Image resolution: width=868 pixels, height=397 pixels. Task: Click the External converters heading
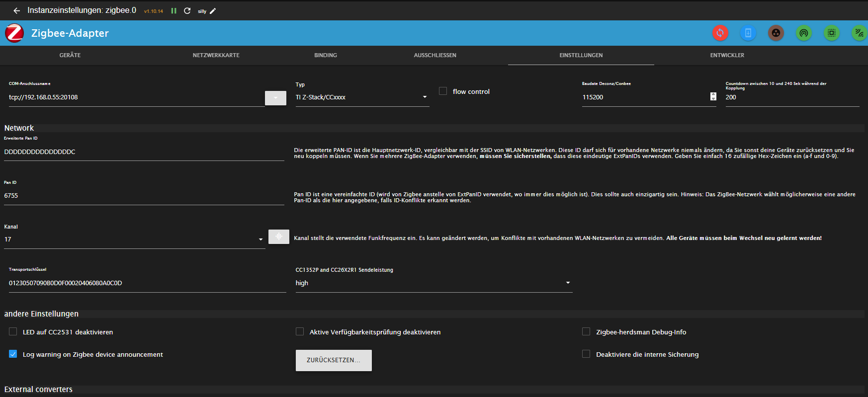38,390
